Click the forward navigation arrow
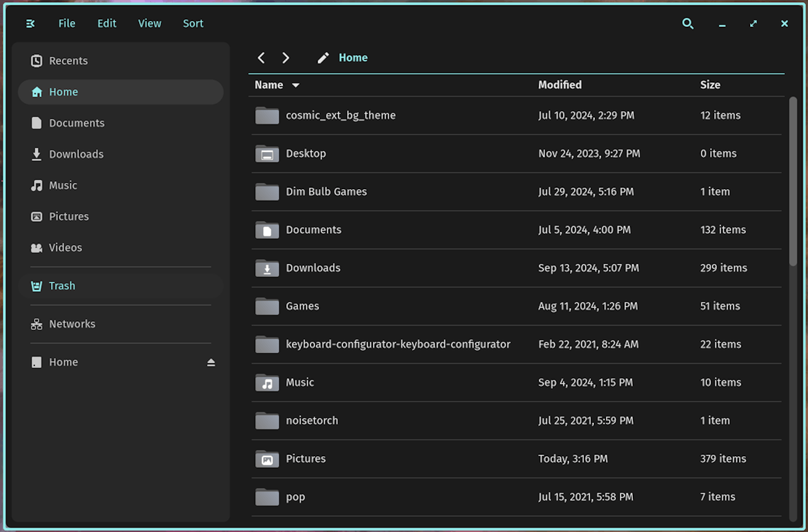 (x=286, y=58)
